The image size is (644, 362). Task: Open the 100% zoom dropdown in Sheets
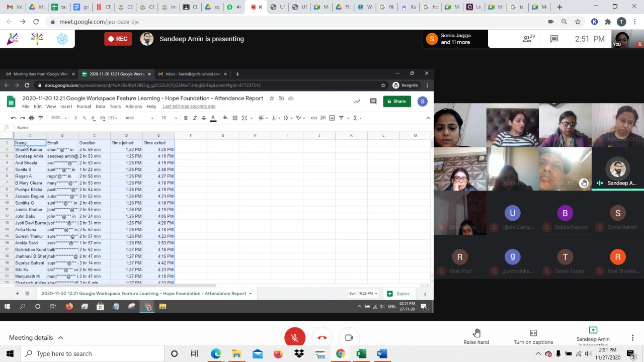(x=58, y=118)
